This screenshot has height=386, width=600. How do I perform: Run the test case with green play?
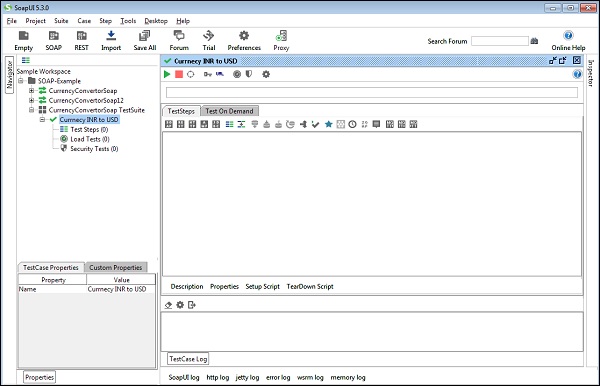coord(167,74)
